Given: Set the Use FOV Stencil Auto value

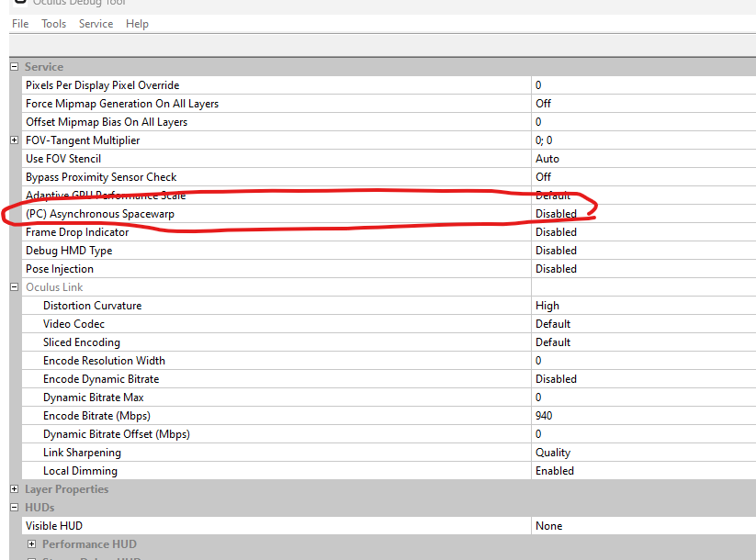Looking at the screenshot, I should point(644,159).
